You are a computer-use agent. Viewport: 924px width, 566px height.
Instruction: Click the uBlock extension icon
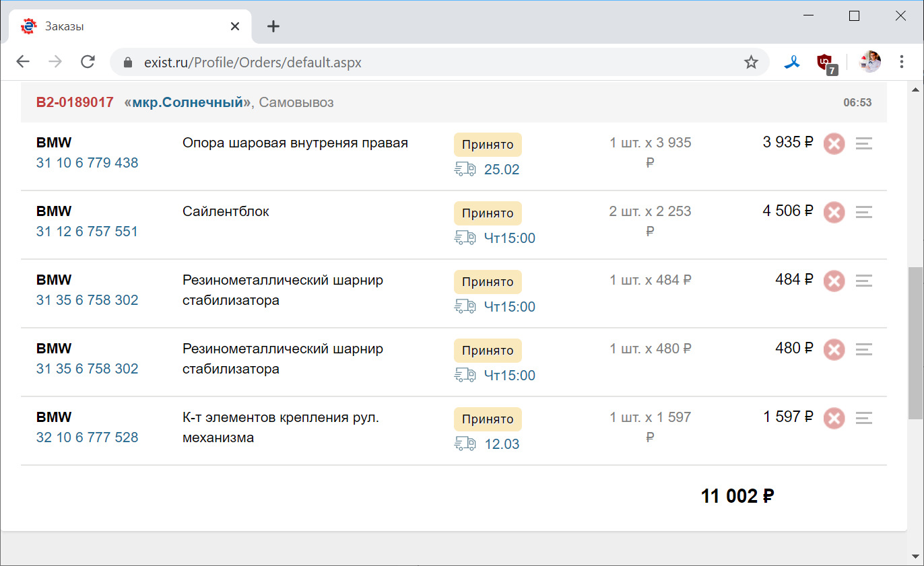tap(826, 63)
